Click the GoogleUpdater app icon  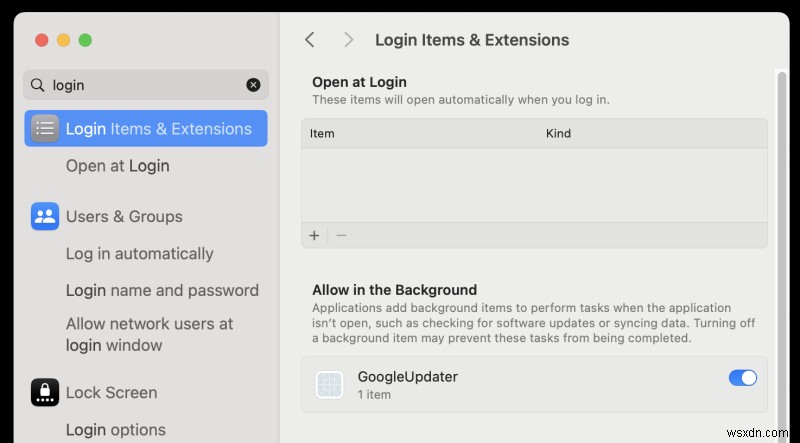(329, 384)
